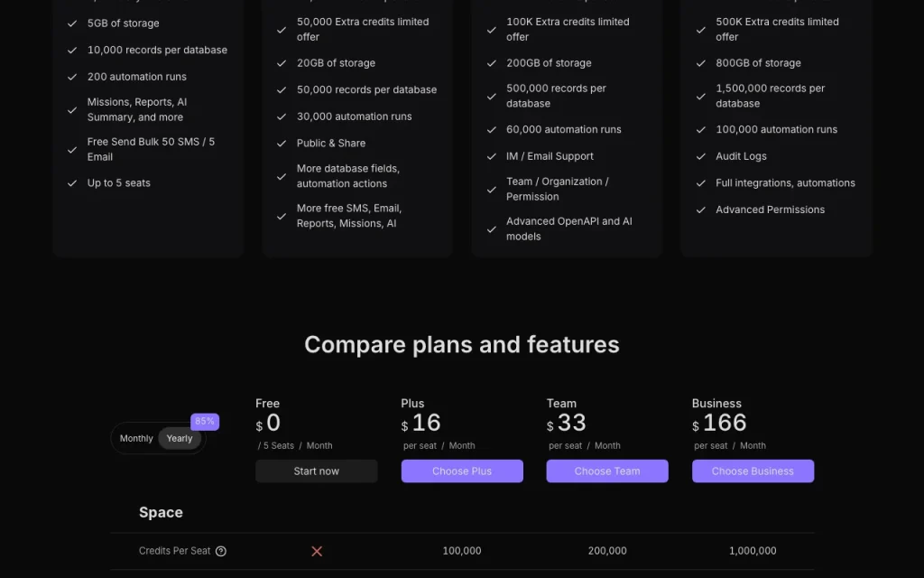Viewport: 924px width, 578px height.
Task: Click checkmark beside 800GB of storage
Action: pyautogui.click(x=700, y=63)
